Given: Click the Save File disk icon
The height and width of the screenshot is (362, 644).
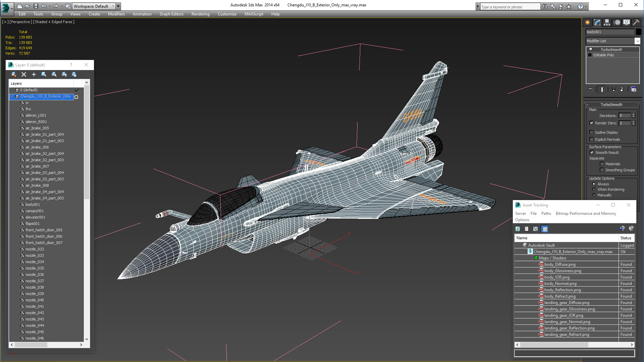Looking at the screenshot, I should [36, 6].
